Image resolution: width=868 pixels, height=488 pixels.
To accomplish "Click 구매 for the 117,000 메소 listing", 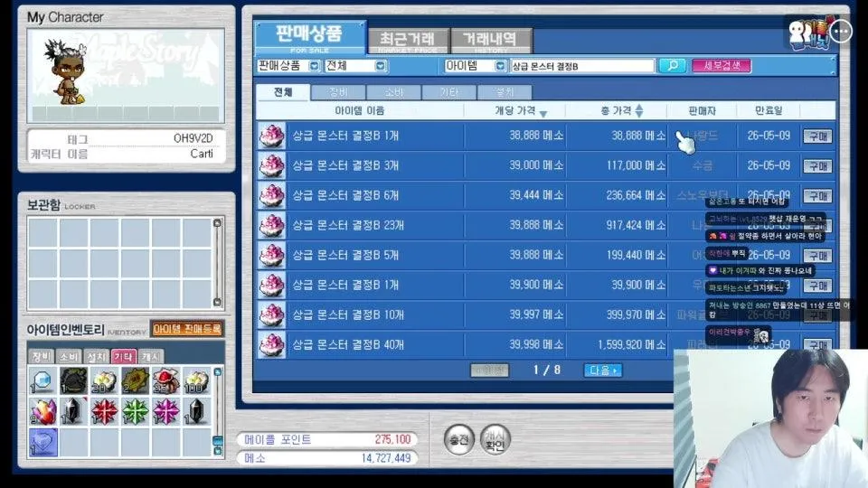I will click(x=817, y=166).
